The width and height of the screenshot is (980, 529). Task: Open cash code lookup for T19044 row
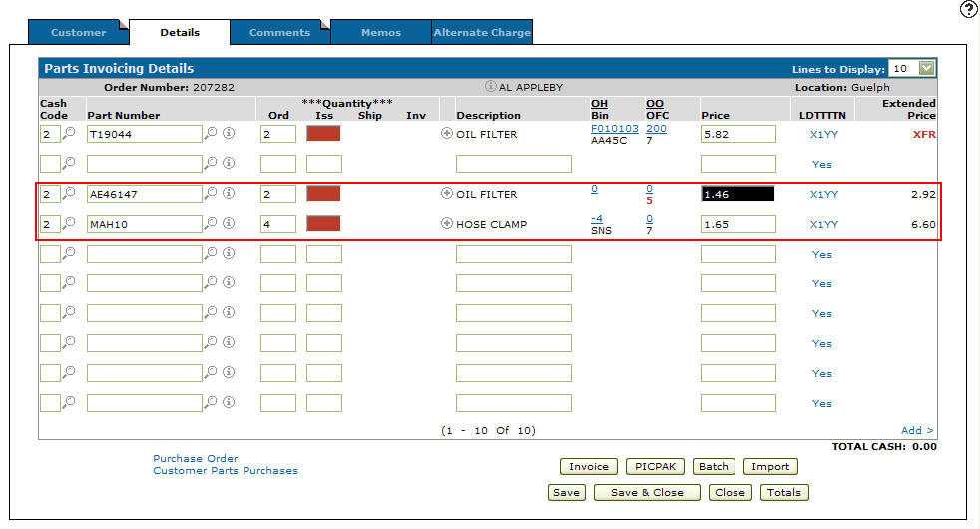coord(69,133)
